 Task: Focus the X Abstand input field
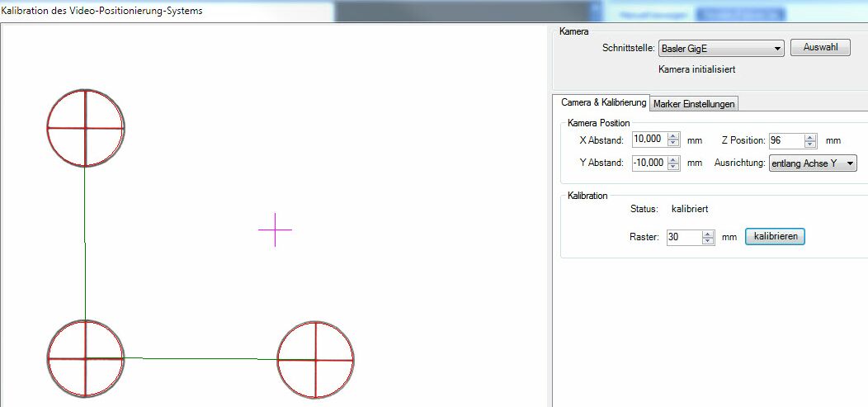[649, 140]
